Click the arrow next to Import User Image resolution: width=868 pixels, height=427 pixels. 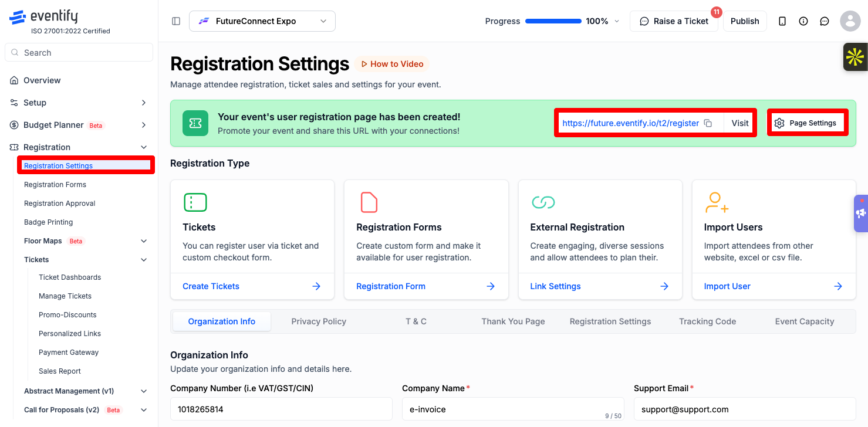tap(838, 286)
